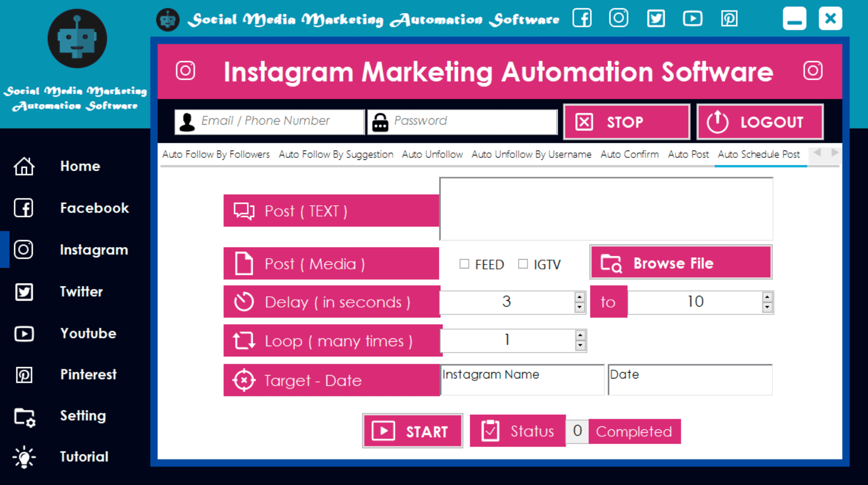
Task: Switch to Auto Follow By Followers tab
Action: click(x=216, y=154)
